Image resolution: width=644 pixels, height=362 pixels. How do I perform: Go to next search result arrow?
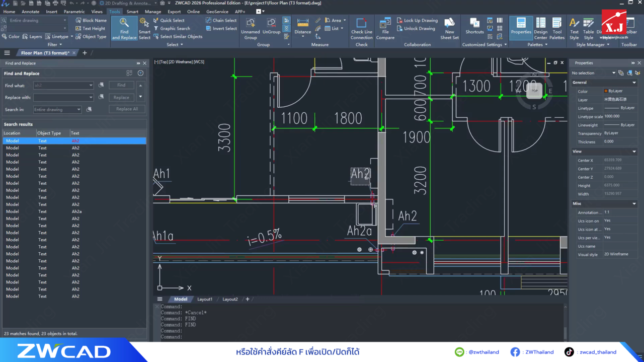pyautogui.click(x=140, y=97)
